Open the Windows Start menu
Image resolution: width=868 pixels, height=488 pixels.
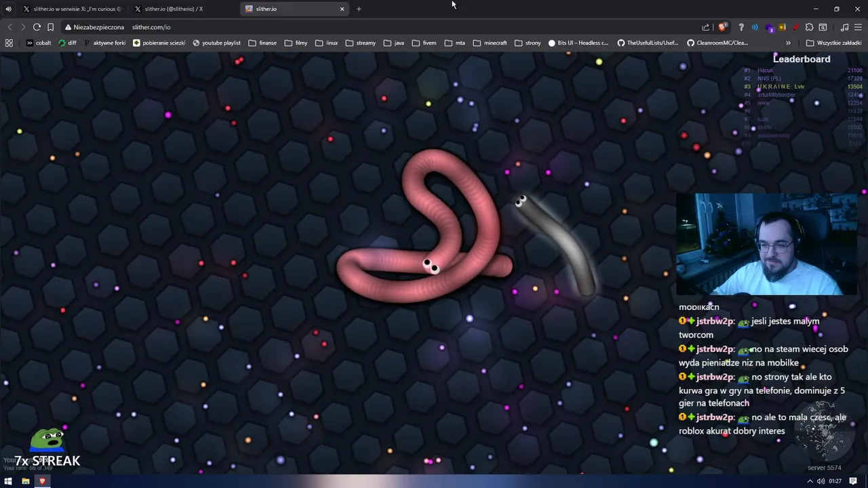8,481
